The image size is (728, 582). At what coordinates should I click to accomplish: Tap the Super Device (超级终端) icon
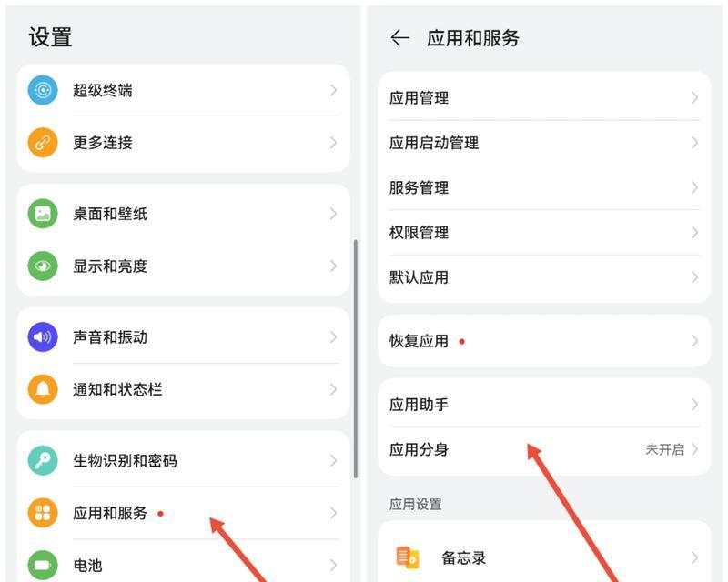click(x=43, y=90)
